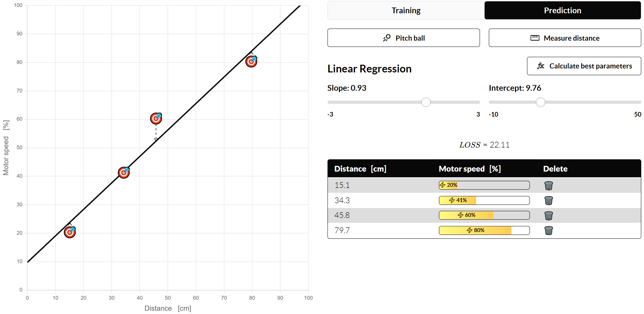Click Calculate best parameters

584,66
